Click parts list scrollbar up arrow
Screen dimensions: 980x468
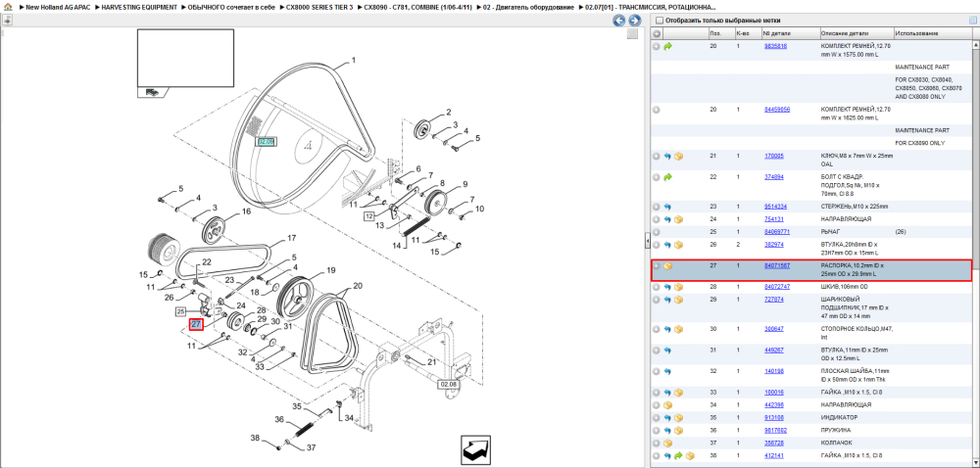click(976, 45)
